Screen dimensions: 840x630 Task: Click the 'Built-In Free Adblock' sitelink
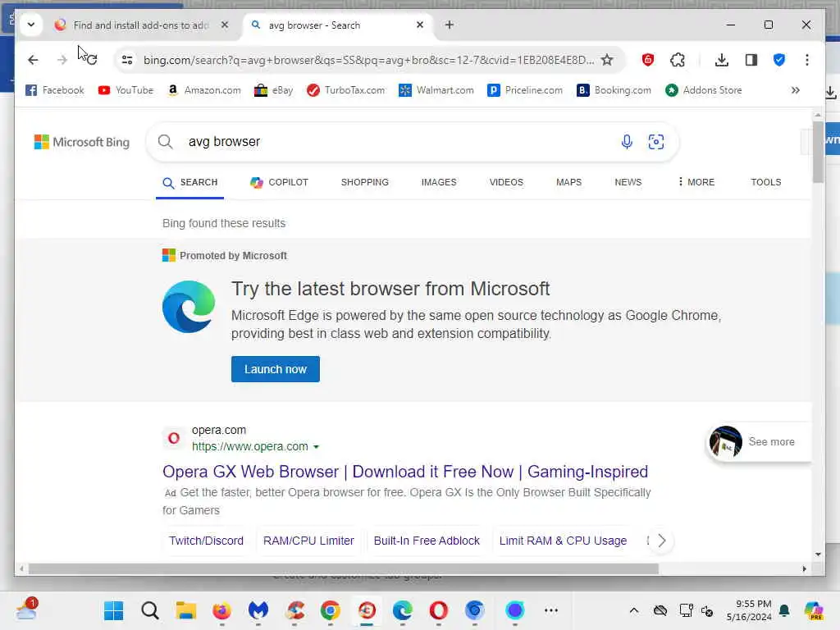(x=427, y=541)
